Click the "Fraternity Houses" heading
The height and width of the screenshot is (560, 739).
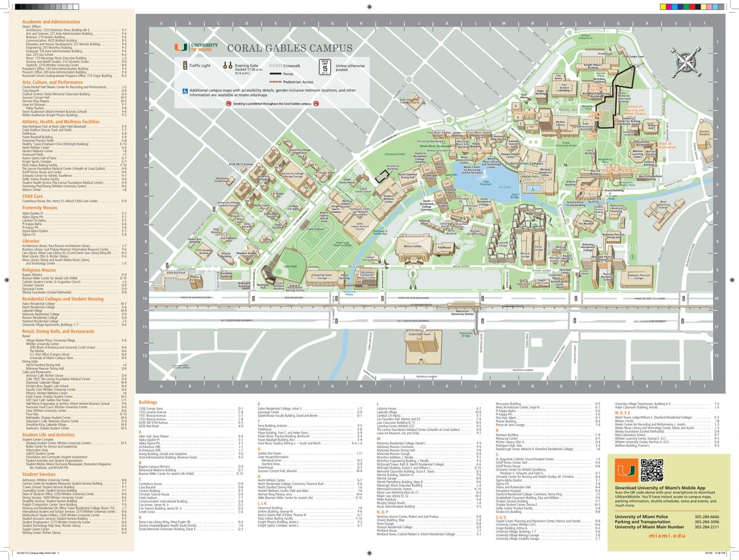click(40, 208)
